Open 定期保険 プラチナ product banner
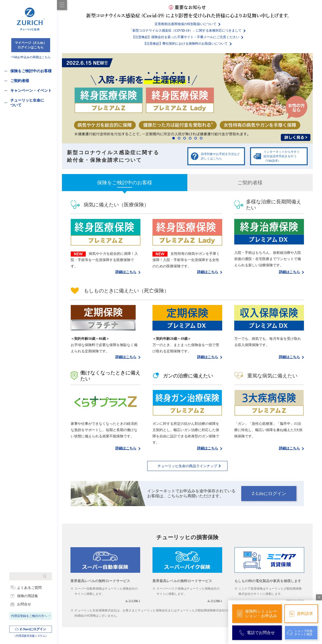 [103, 318]
